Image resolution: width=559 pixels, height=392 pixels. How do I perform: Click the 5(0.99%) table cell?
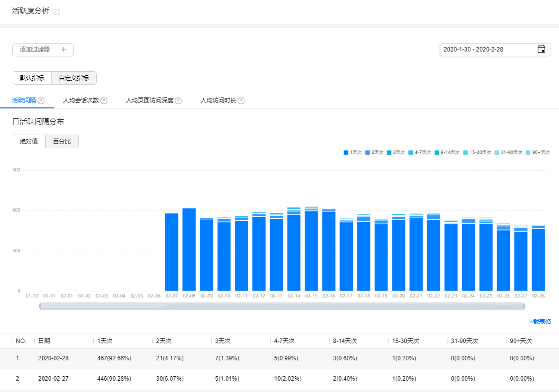286,358
